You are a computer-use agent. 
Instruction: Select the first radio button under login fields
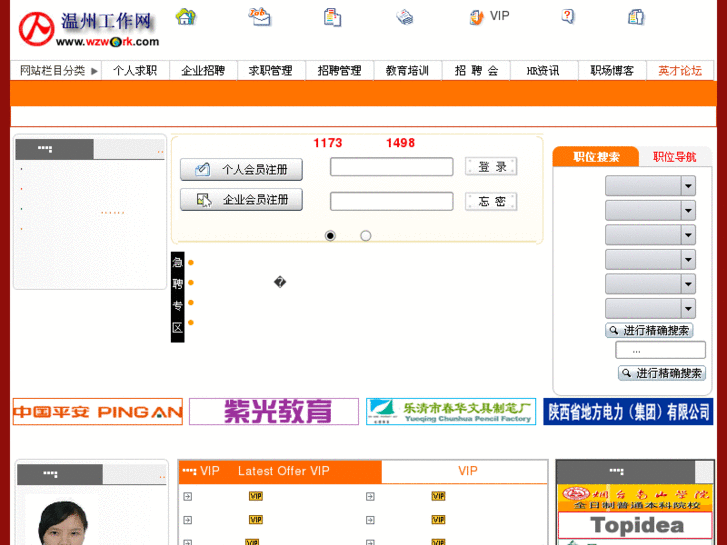click(x=330, y=236)
